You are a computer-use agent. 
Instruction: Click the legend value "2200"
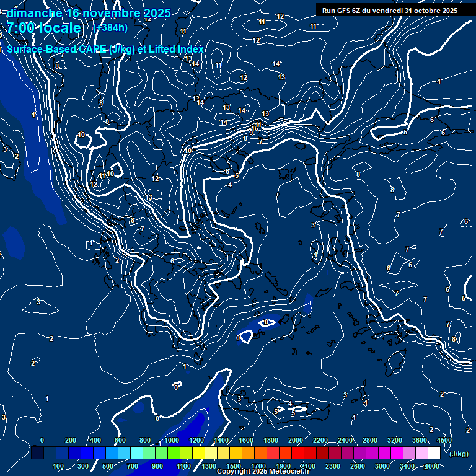tap(320, 440)
